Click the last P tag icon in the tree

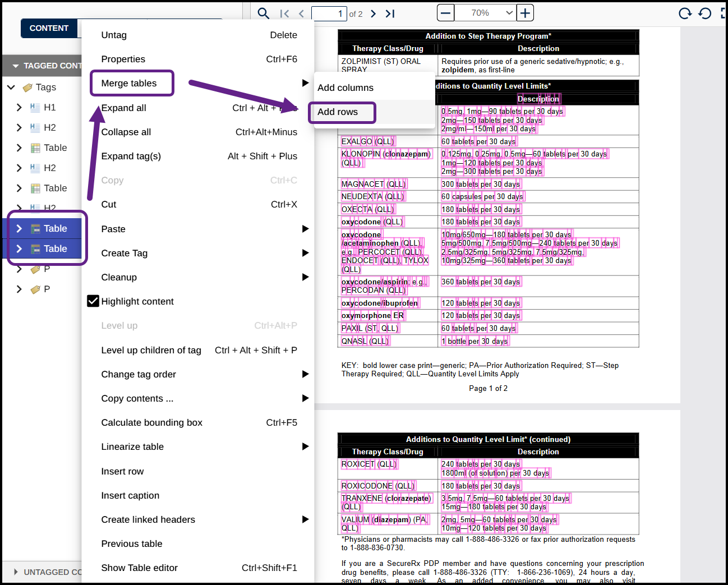click(x=35, y=289)
